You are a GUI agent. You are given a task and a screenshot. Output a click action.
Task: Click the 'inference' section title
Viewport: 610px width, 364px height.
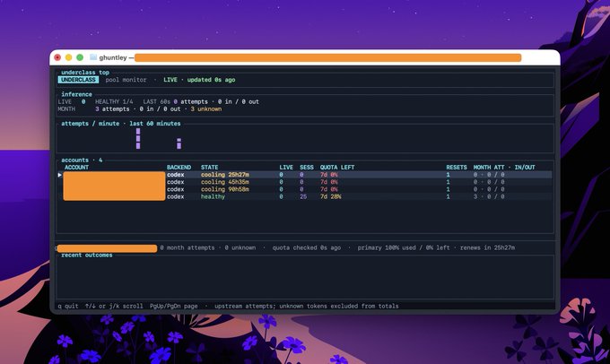pyautogui.click(x=76, y=94)
